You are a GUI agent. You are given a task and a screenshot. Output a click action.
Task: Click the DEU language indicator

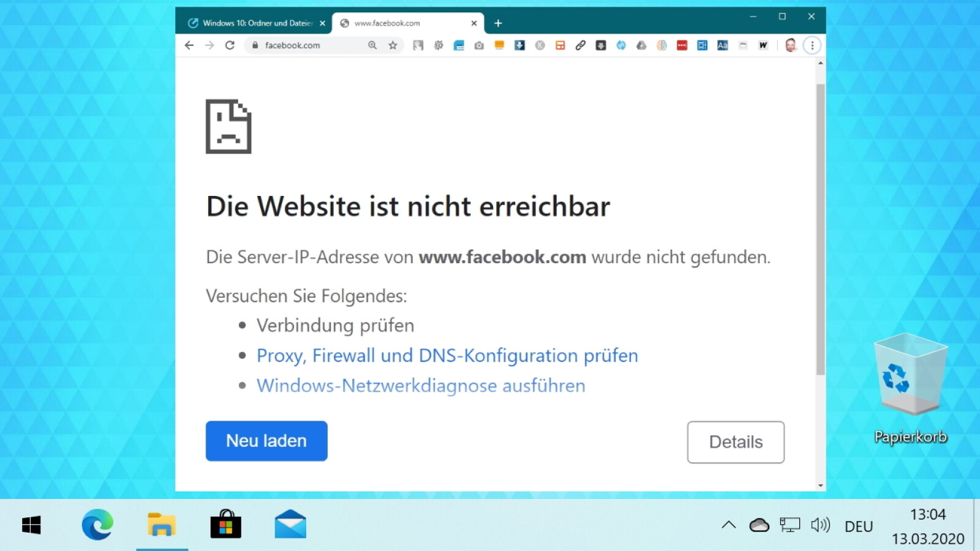[859, 527]
